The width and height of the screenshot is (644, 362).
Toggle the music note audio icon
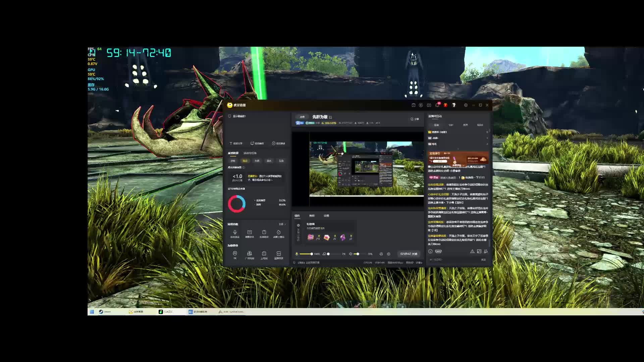pyautogui.click(x=324, y=254)
